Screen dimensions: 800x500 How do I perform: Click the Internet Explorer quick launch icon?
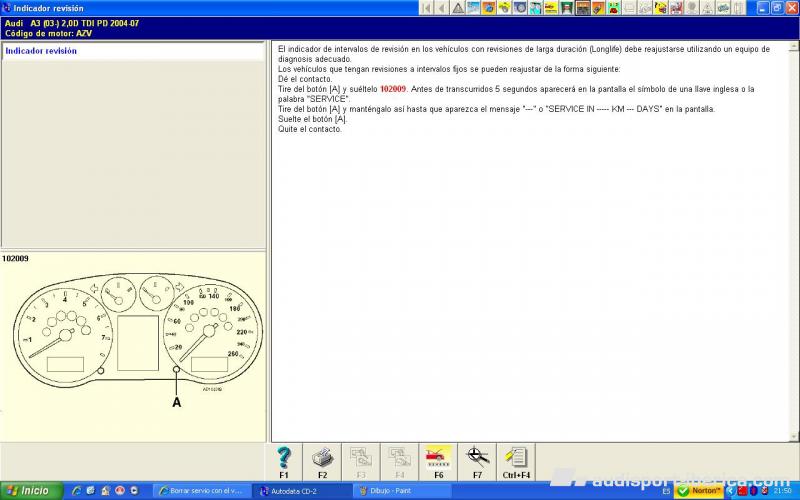77,491
